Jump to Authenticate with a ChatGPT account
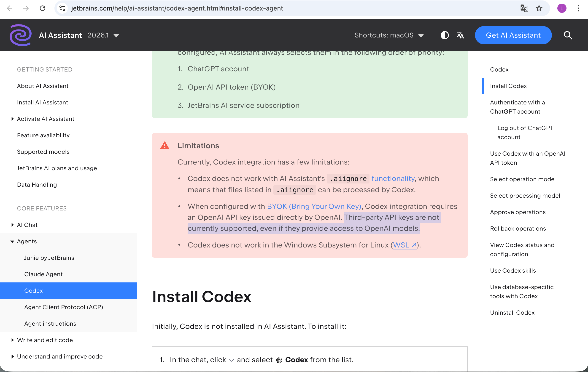 (518, 107)
